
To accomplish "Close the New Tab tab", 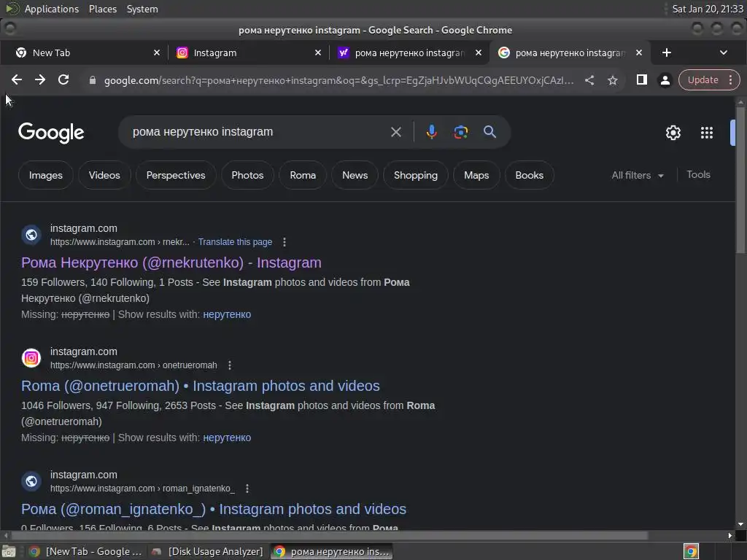I will coord(157,52).
